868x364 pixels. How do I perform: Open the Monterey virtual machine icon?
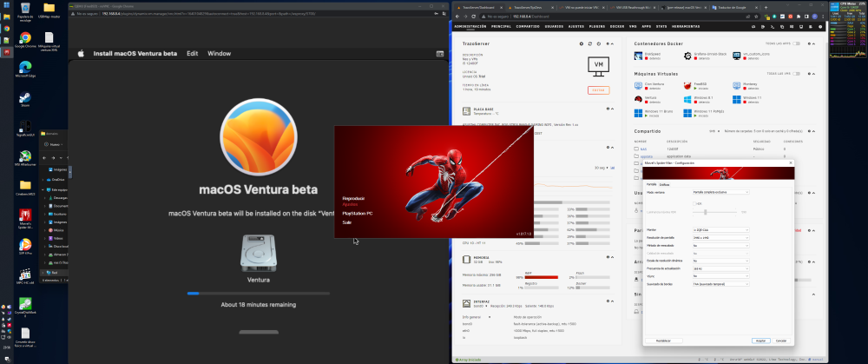[x=737, y=86]
